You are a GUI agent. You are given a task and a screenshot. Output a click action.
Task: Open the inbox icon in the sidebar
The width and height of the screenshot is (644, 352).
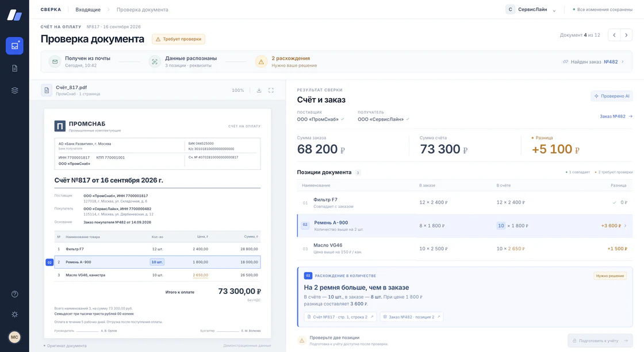[x=14, y=45]
